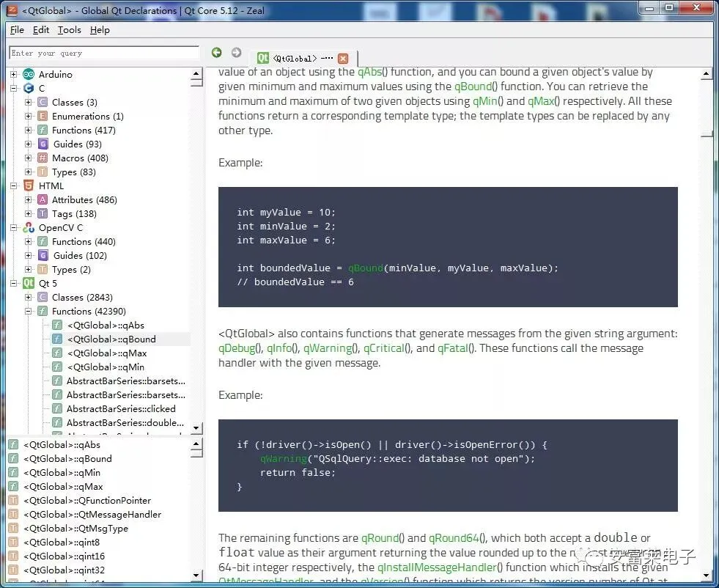Screen dimensions: 719x588
Task: Open the Edit menu
Action: pyautogui.click(x=41, y=30)
